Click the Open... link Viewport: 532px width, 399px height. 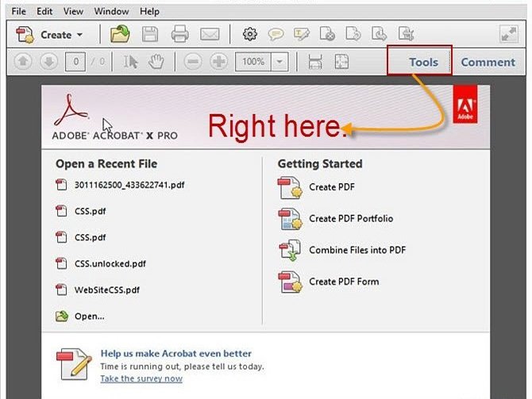tap(89, 317)
